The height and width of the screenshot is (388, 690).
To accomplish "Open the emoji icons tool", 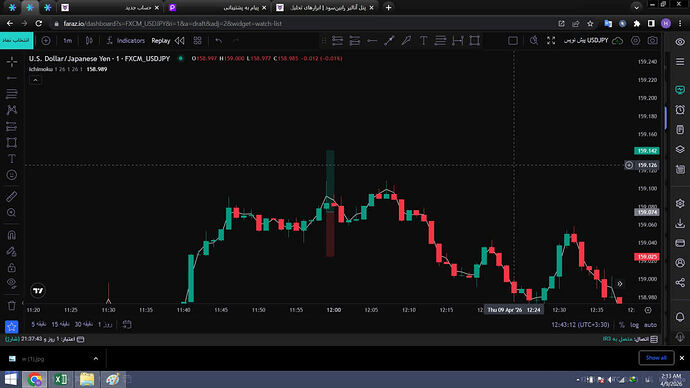I will [x=12, y=175].
